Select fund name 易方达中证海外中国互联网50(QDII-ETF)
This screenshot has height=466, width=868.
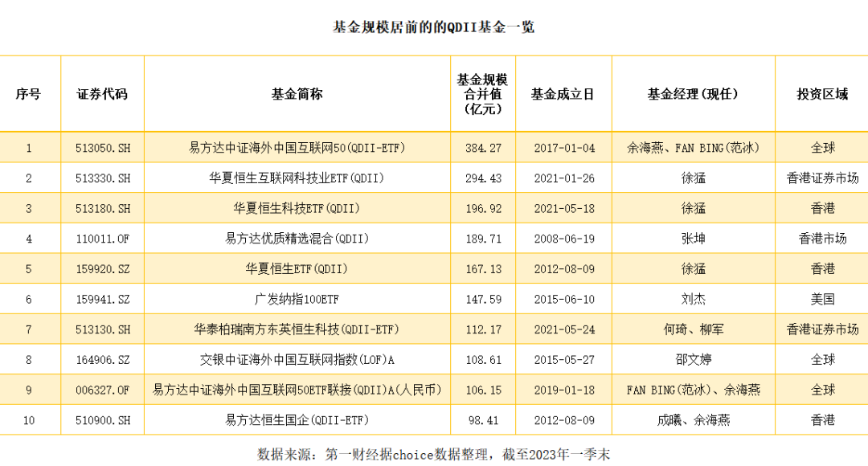point(297,148)
